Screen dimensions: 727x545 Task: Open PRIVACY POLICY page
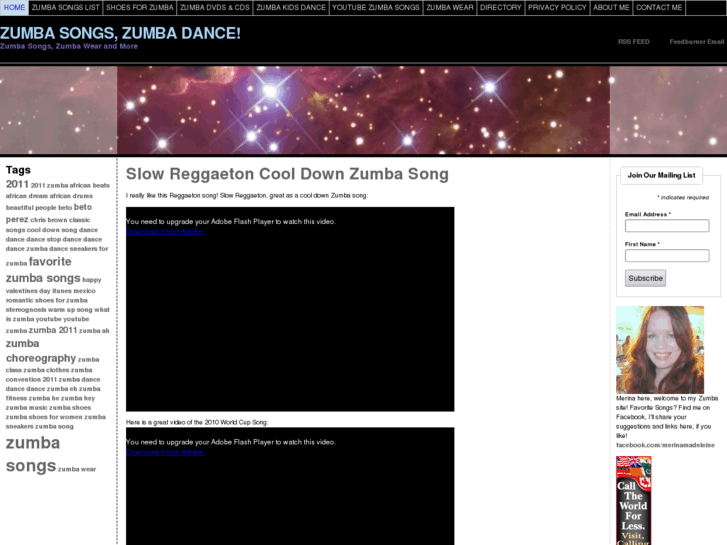click(557, 7)
